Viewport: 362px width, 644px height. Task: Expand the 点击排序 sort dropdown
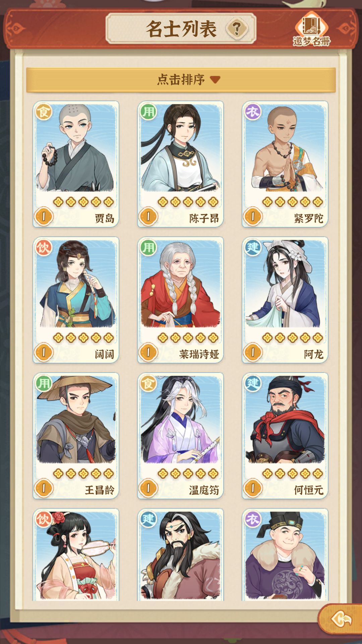tap(181, 80)
